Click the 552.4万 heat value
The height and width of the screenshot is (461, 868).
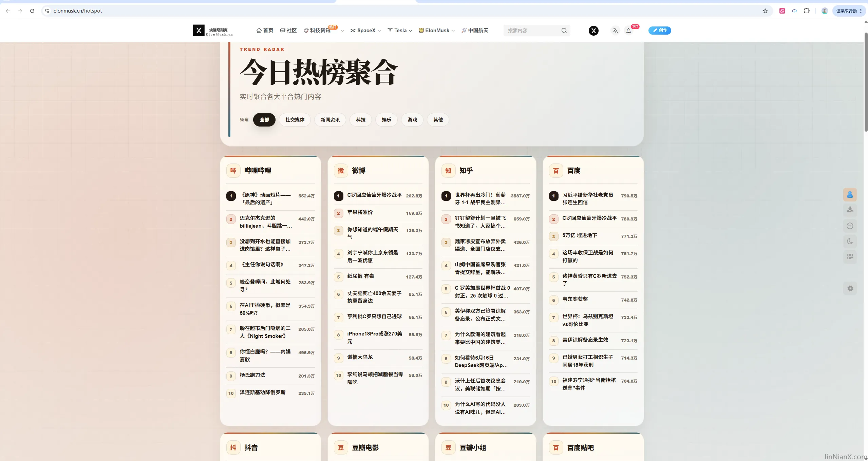(x=306, y=196)
